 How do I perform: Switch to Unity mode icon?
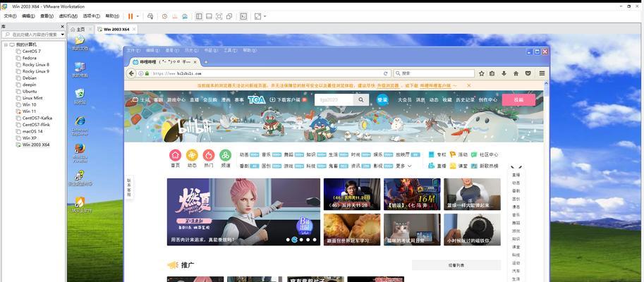click(x=229, y=16)
